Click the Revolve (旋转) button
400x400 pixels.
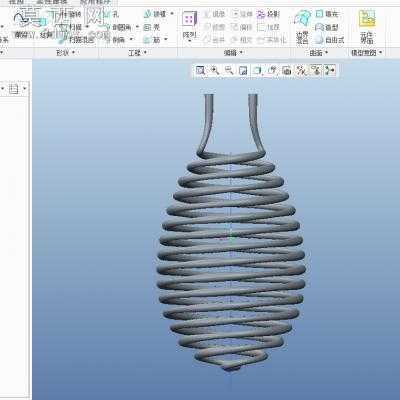pyautogui.click(x=71, y=14)
